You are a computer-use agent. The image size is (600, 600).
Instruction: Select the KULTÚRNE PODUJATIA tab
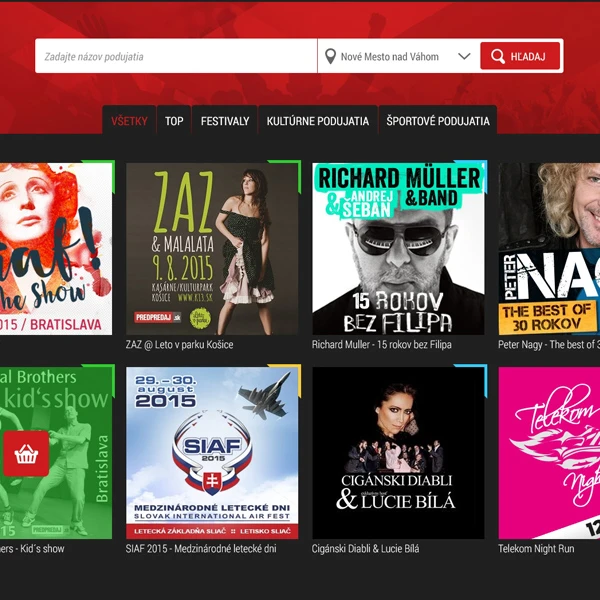pos(318,120)
